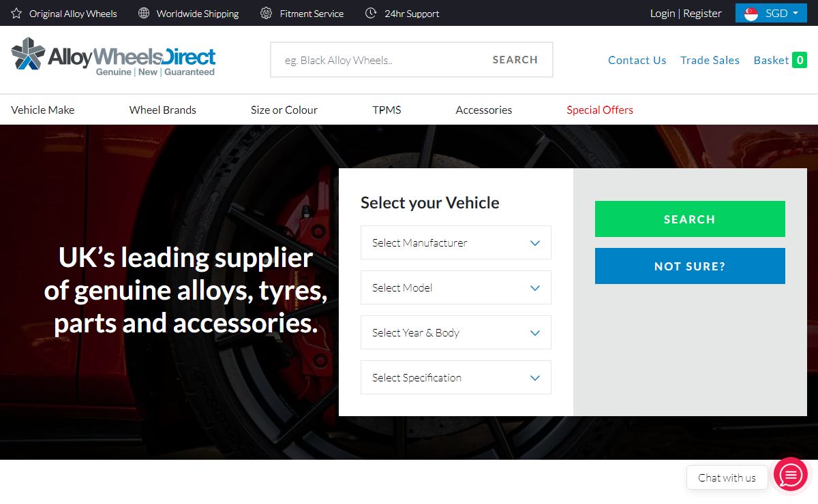The height and width of the screenshot is (504, 818).
Task: Click the green basket count badge
Action: pos(800,60)
